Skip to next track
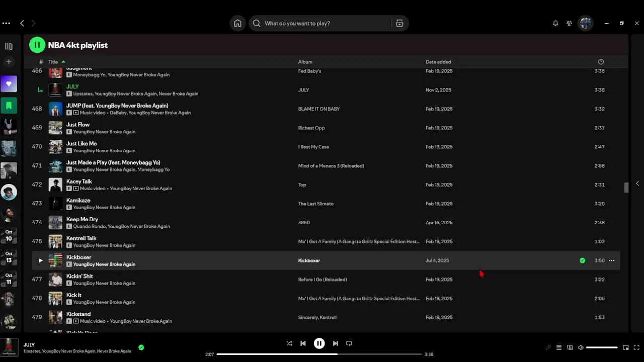This screenshot has height=362, width=644. pos(335,343)
